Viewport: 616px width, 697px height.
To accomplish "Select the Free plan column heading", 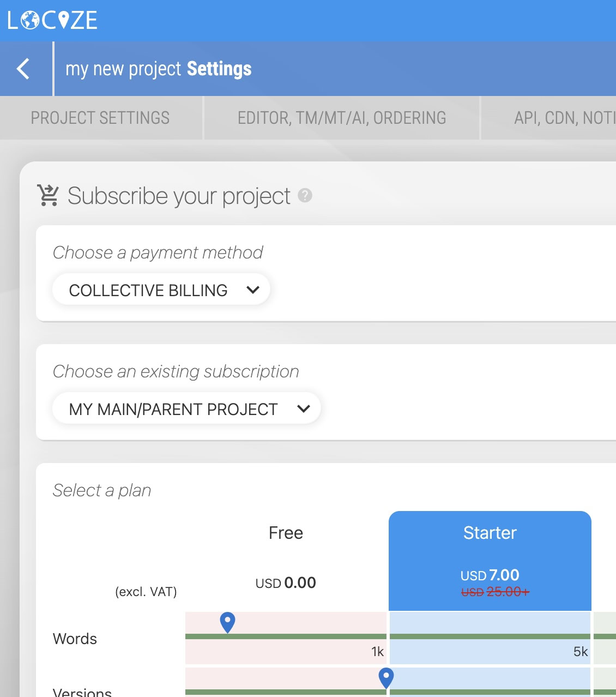I will click(286, 533).
